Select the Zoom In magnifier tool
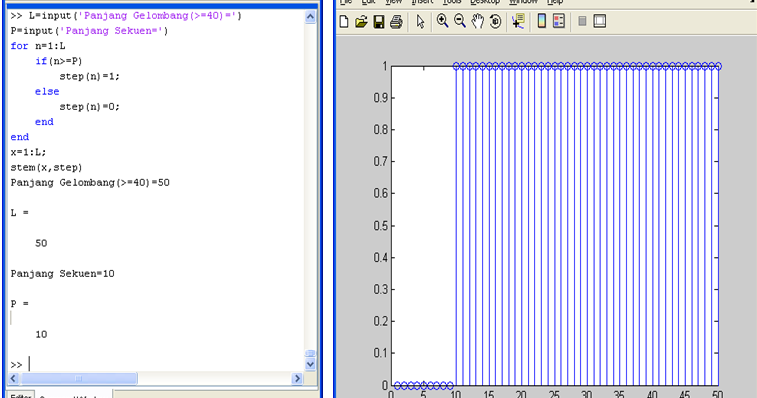 point(442,21)
